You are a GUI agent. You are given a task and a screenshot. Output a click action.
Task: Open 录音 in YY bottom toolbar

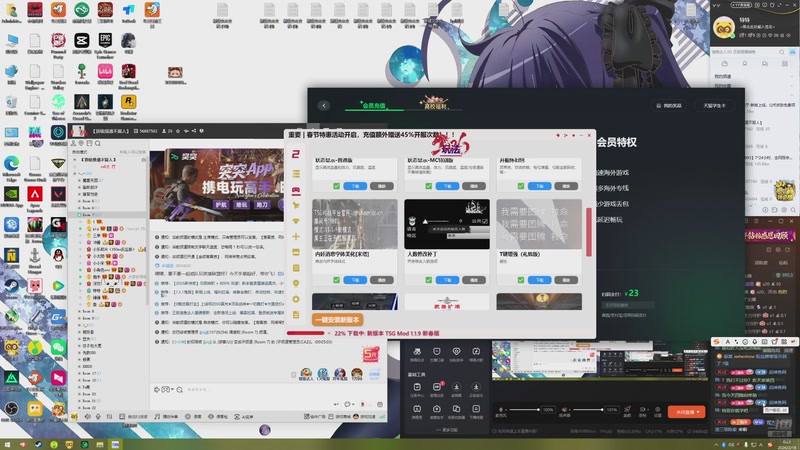pyautogui.click(x=193, y=417)
